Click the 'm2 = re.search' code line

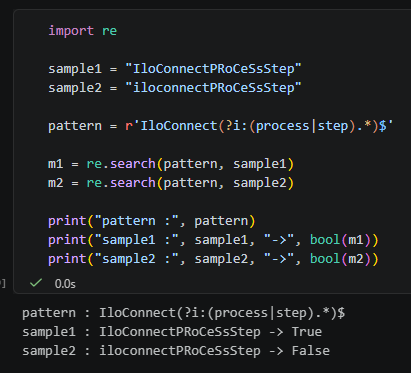pyautogui.click(x=171, y=183)
